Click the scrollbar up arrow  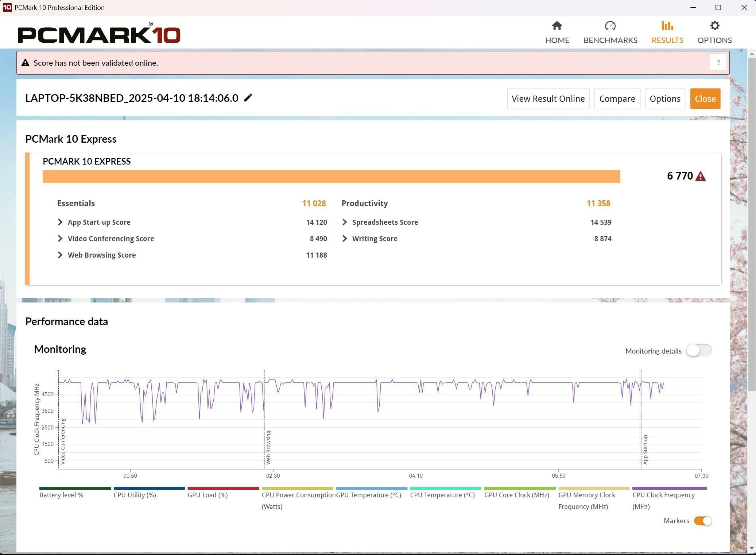pos(752,54)
